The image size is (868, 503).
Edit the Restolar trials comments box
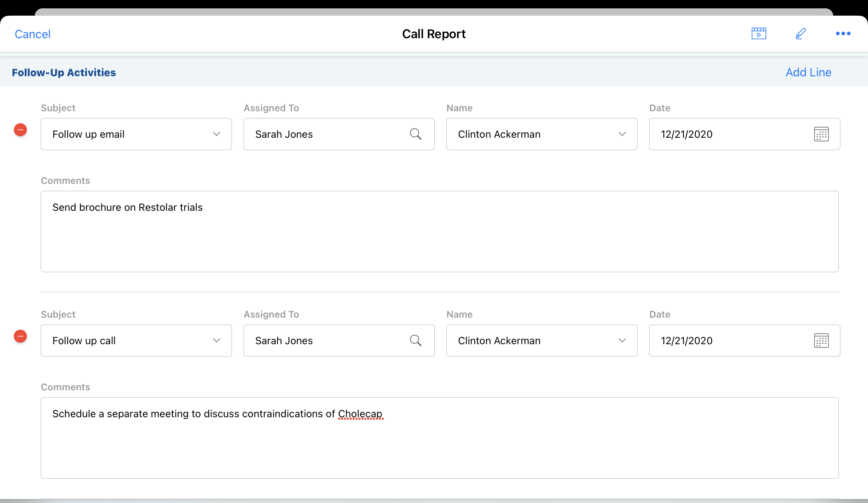tap(439, 232)
